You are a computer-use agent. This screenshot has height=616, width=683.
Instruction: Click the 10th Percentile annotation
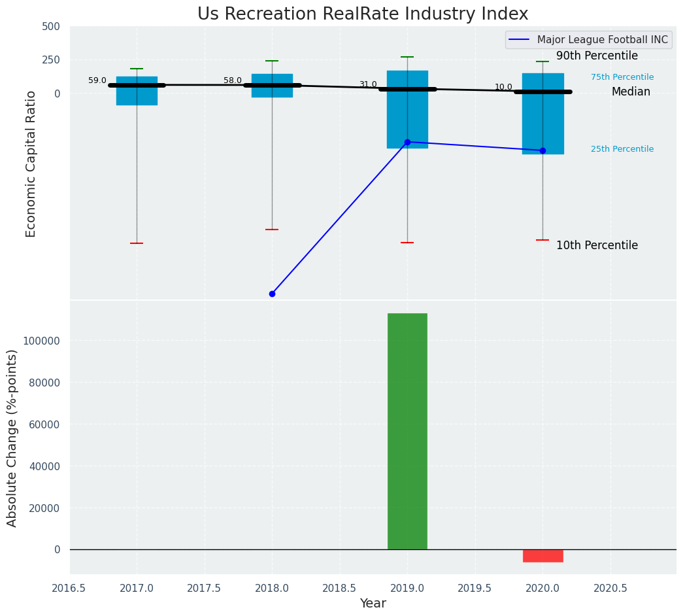coord(596,246)
